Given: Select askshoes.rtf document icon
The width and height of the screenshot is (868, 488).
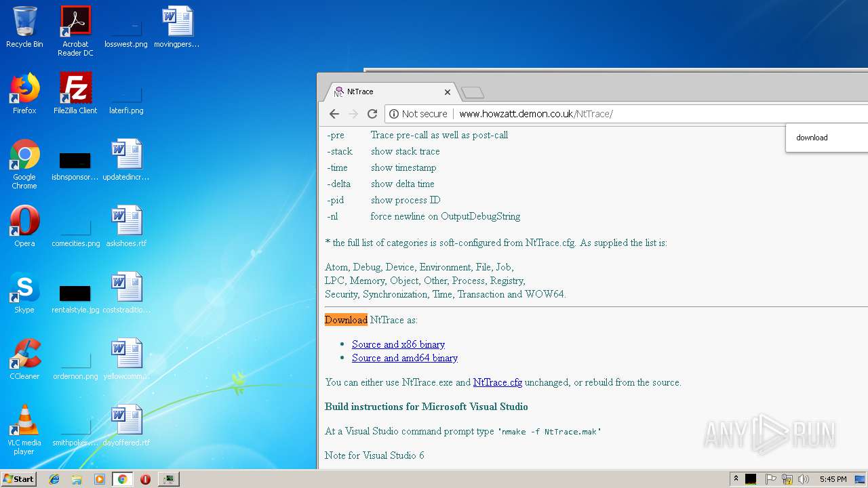Looking at the screenshot, I should (x=126, y=227).
